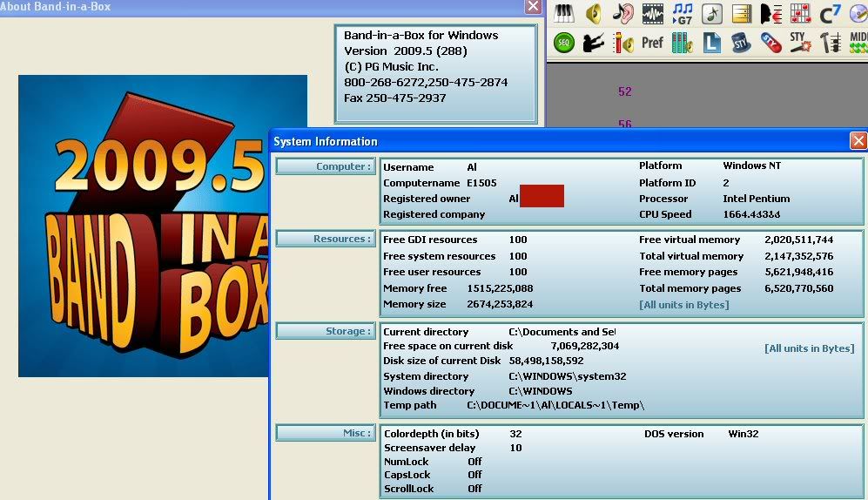Click the green music note square icon
Viewport: 868px width, 500px height.
[x=712, y=14]
